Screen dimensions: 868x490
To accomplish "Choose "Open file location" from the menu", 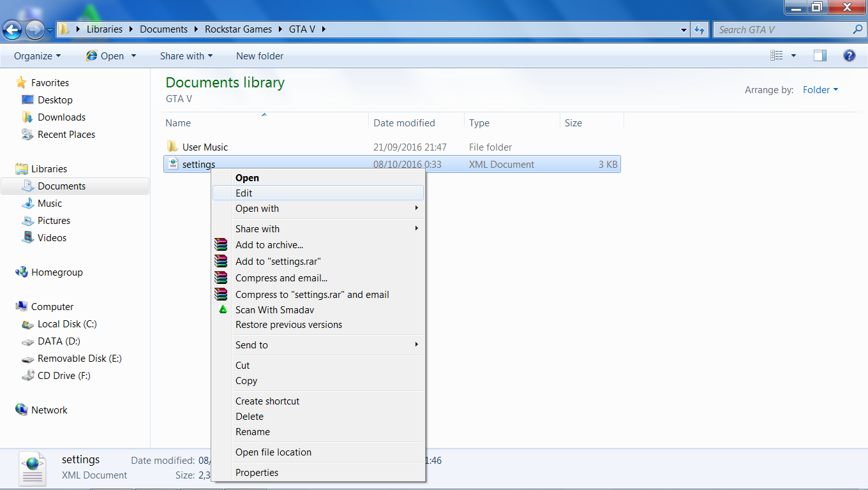I will pyautogui.click(x=273, y=452).
